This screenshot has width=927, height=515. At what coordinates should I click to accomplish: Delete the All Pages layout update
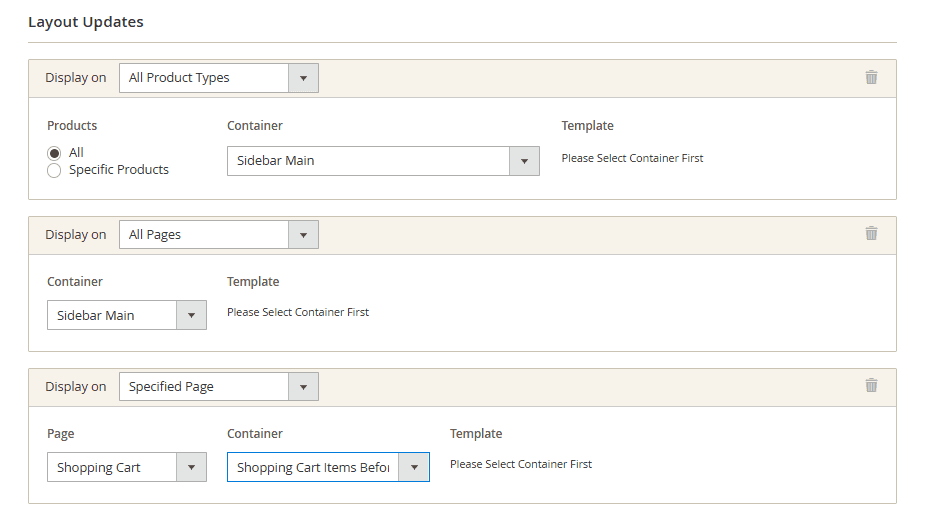coord(871,233)
